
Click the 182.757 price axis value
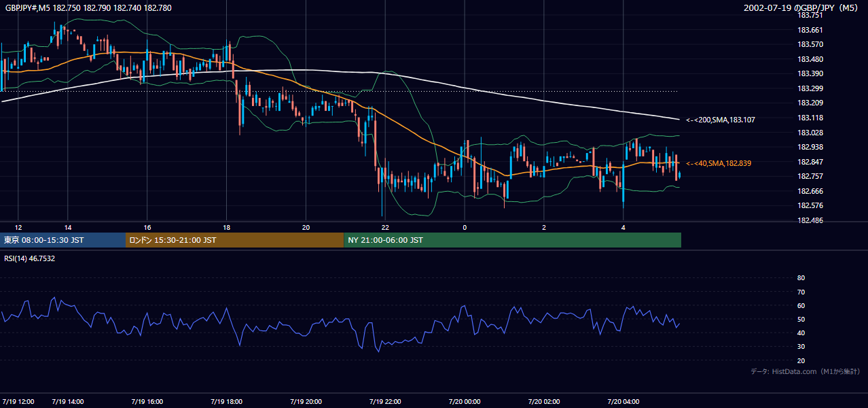point(810,177)
